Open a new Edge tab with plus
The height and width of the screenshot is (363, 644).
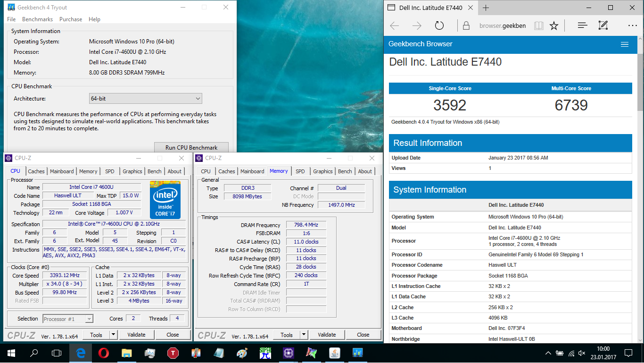[x=486, y=8]
